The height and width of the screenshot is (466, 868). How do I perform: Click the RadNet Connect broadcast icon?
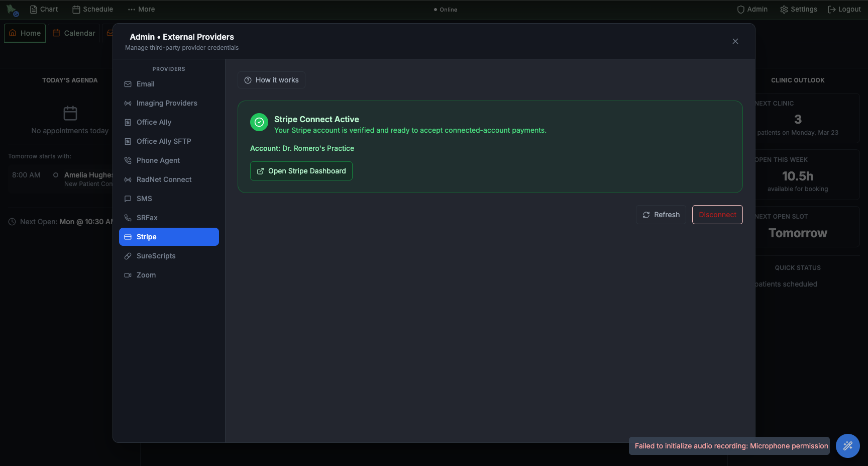tap(128, 180)
